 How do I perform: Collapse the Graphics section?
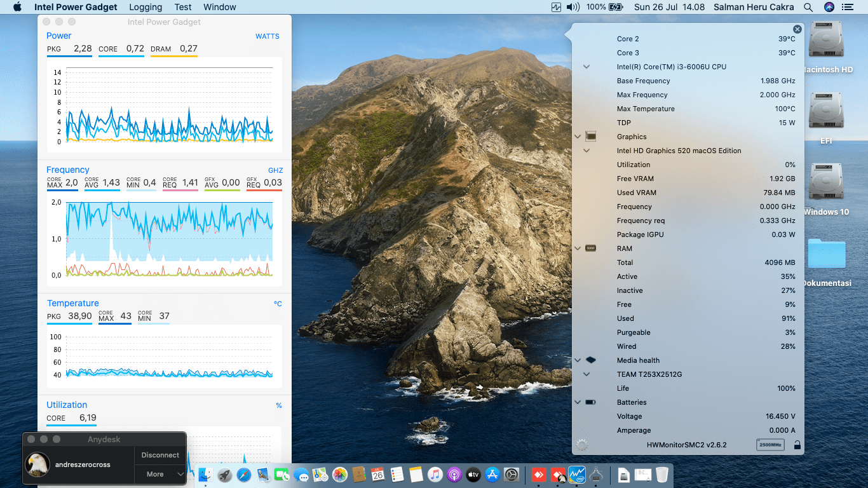pyautogui.click(x=578, y=137)
